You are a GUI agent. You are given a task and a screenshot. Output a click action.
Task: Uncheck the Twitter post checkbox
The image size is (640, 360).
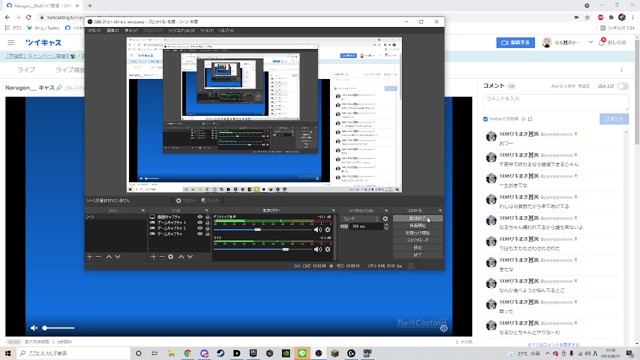point(485,119)
